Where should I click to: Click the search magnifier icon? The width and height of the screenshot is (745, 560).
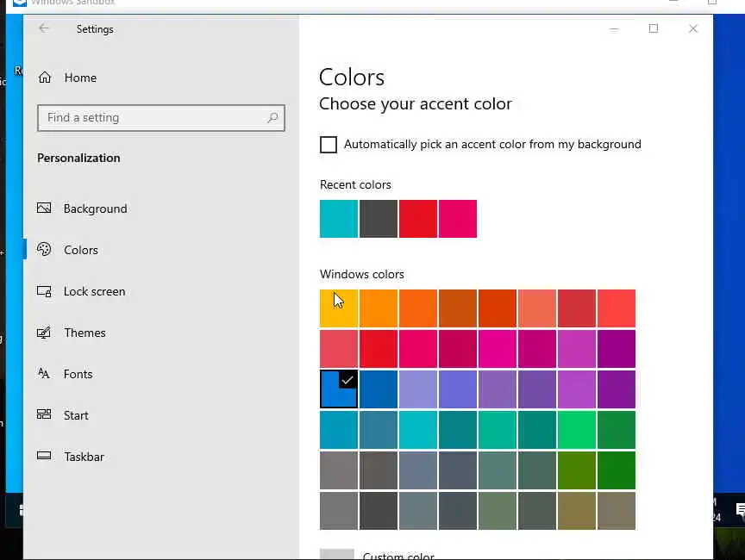pos(272,118)
